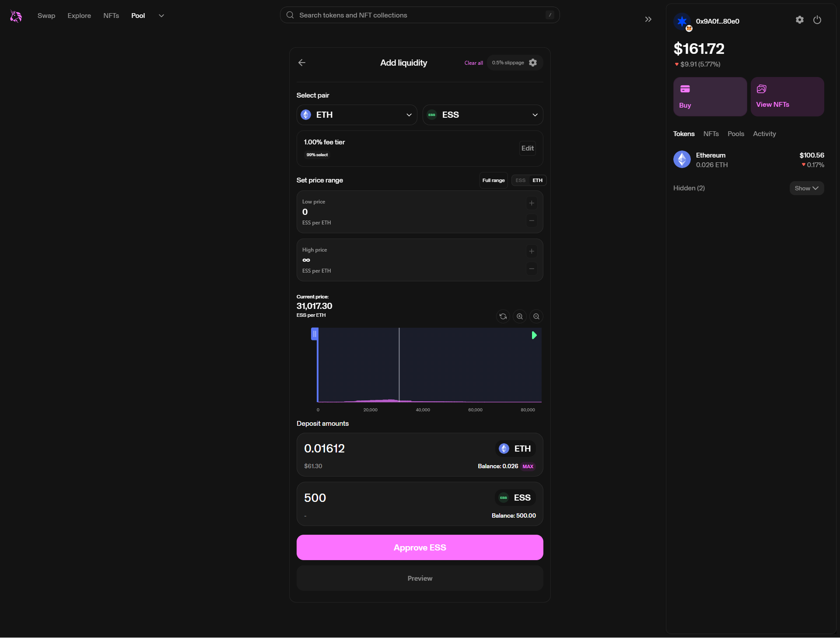
Task: Set position to Full range
Action: pyautogui.click(x=493, y=180)
